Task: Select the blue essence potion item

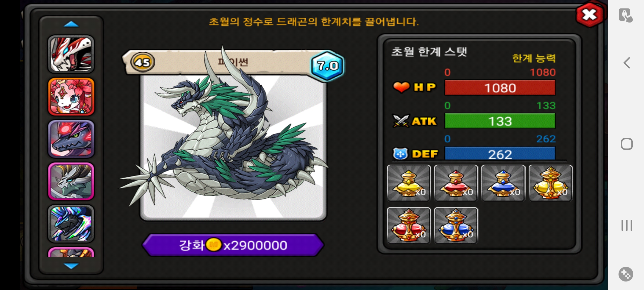Action: (x=503, y=183)
